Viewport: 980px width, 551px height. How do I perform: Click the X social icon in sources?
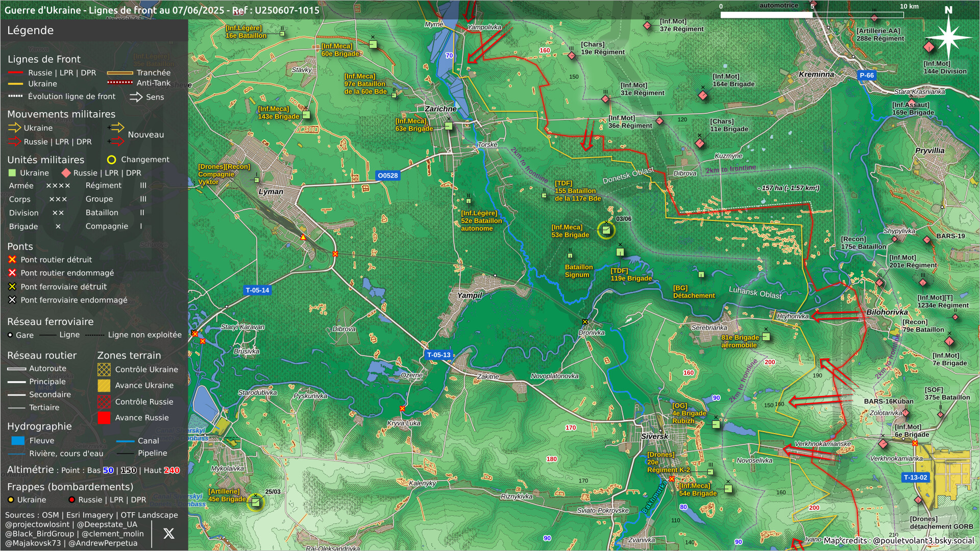pos(168,534)
